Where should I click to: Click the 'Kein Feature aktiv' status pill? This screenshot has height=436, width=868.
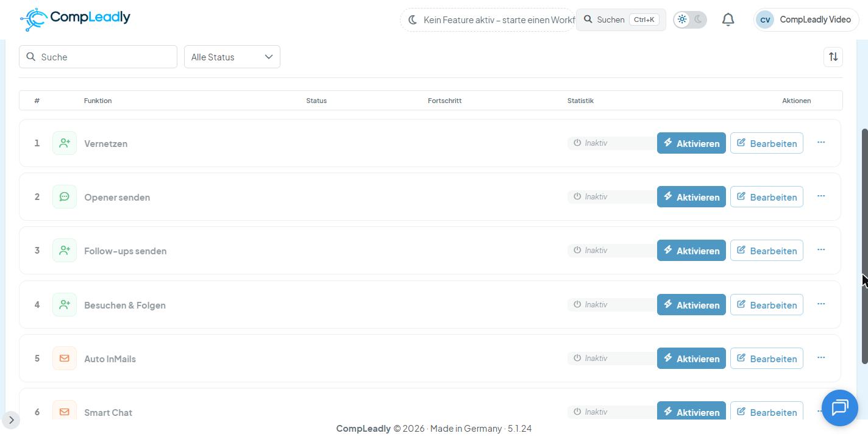[x=488, y=20]
